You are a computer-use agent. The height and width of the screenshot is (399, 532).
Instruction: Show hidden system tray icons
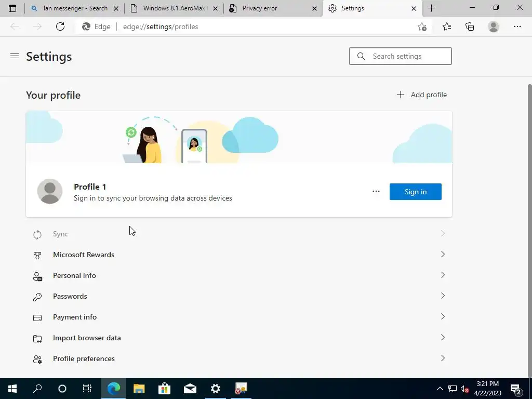click(x=440, y=389)
